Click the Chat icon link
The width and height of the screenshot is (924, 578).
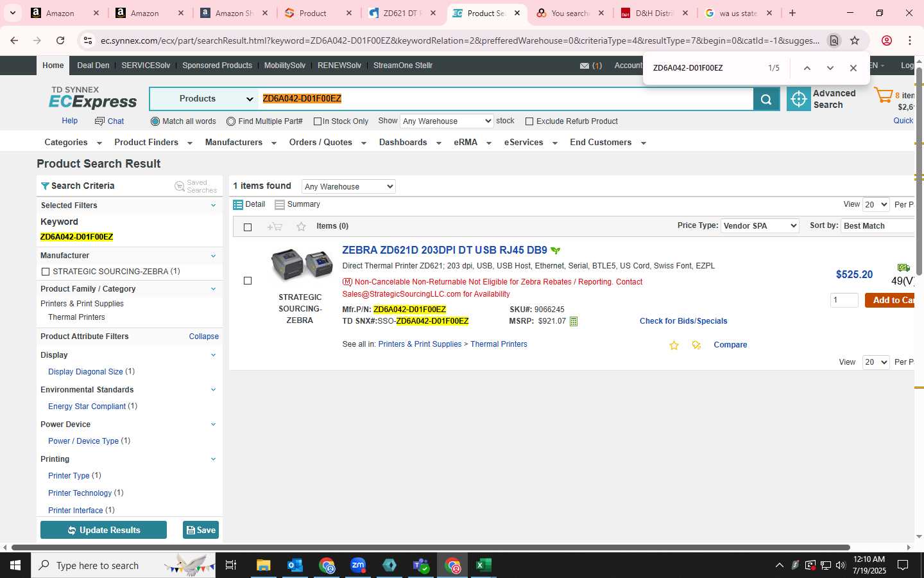(x=109, y=121)
